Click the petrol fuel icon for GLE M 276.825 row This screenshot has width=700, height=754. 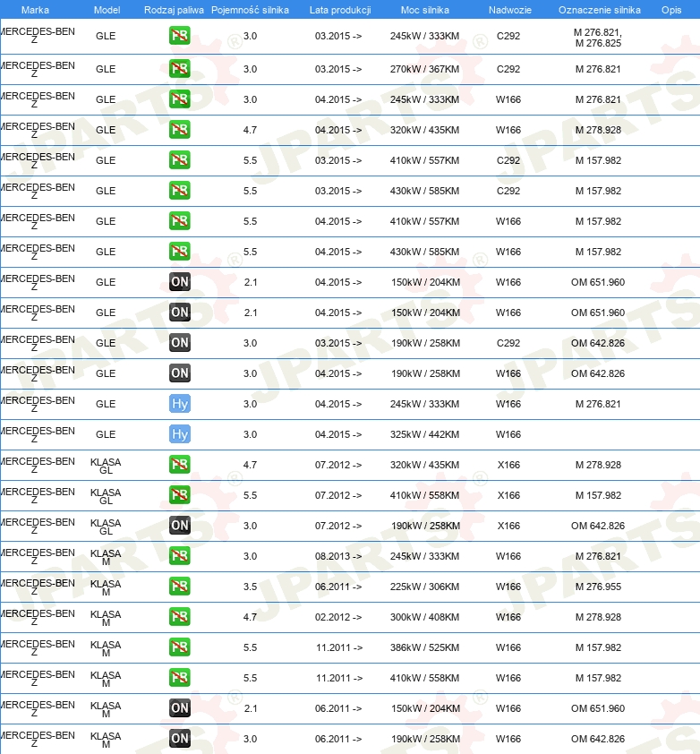[179, 36]
